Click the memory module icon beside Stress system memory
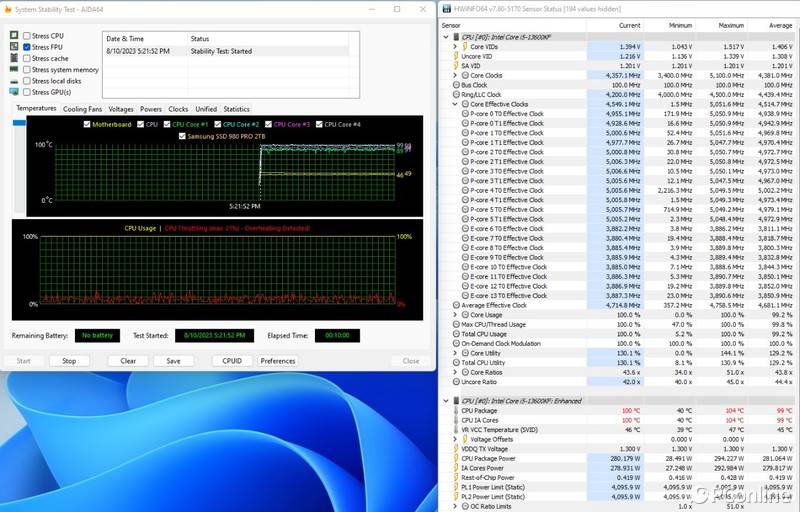The height and width of the screenshot is (512, 800). point(14,69)
